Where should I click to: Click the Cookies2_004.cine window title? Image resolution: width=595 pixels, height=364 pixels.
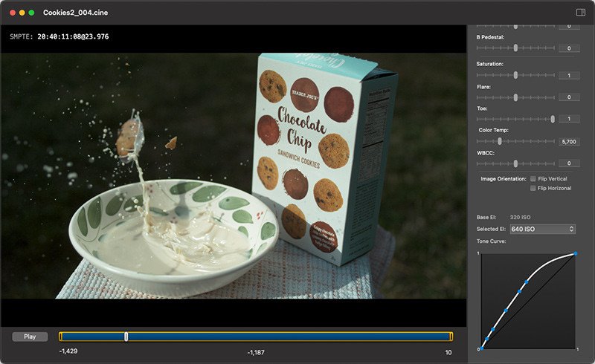[76, 13]
